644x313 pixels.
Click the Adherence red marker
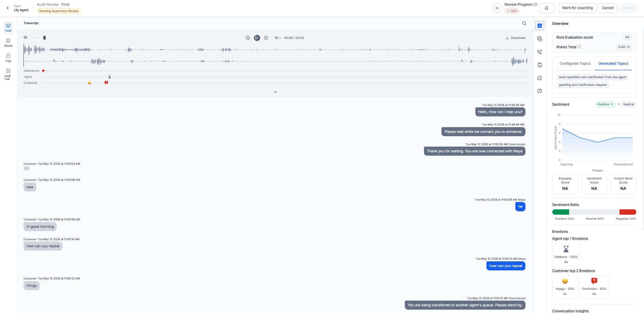43,71
